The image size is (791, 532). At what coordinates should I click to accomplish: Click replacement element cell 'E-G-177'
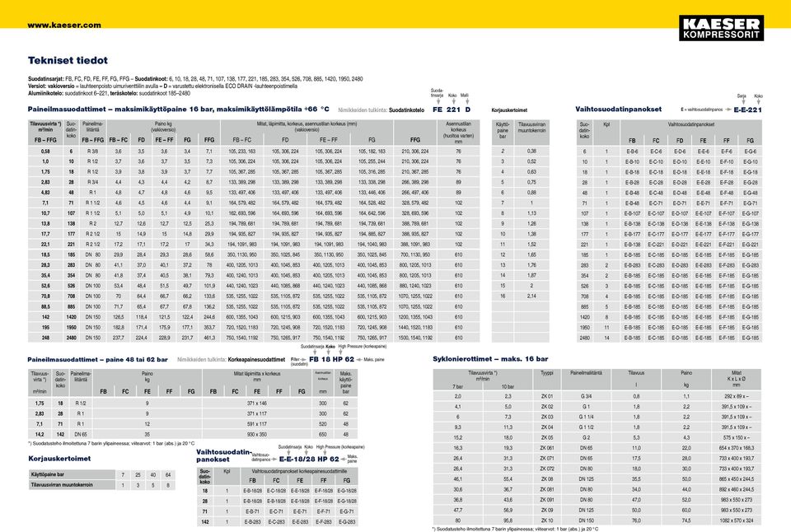[x=750, y=234]
